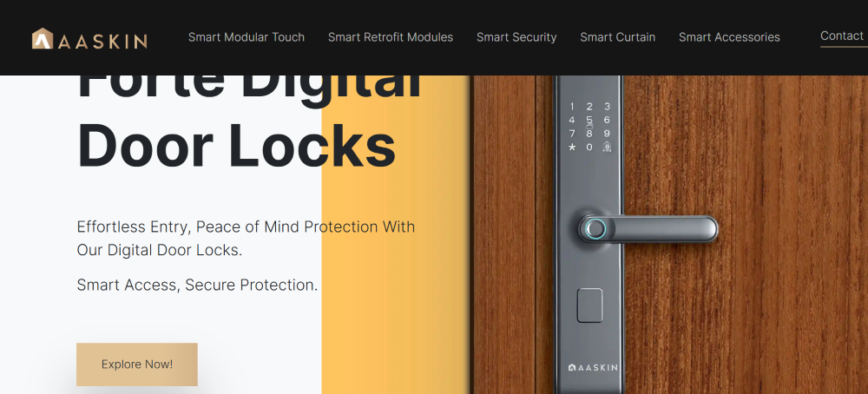Click the key slot cover on the lock
The image size is (868, 394).
pyautogui.click(x=589, y=305)
